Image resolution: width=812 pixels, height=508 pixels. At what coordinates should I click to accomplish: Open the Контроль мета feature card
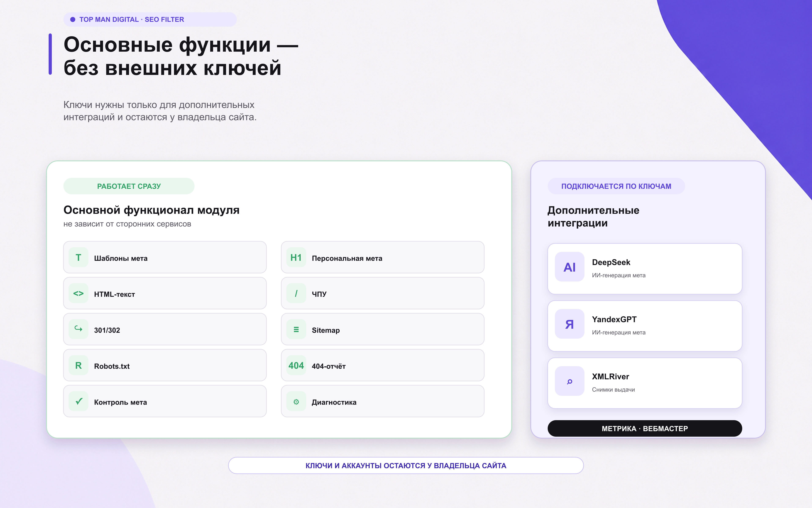[x=165, y=401]
